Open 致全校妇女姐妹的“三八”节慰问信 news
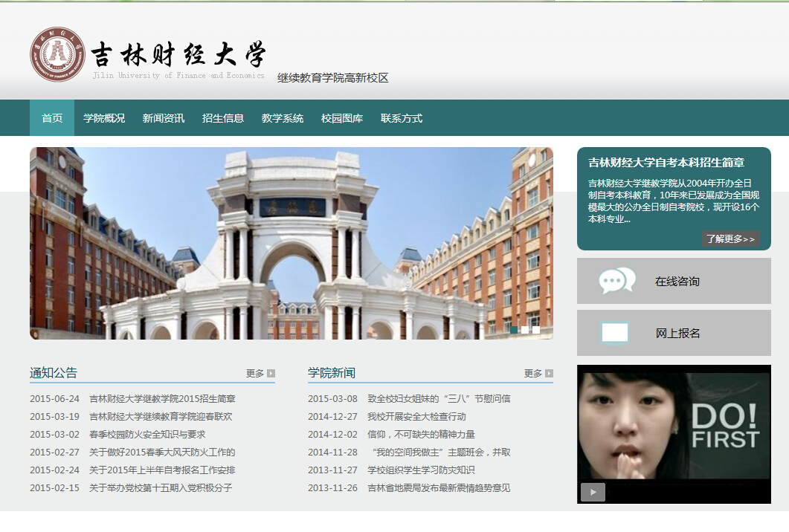789x532 pixels. point(439,399)
